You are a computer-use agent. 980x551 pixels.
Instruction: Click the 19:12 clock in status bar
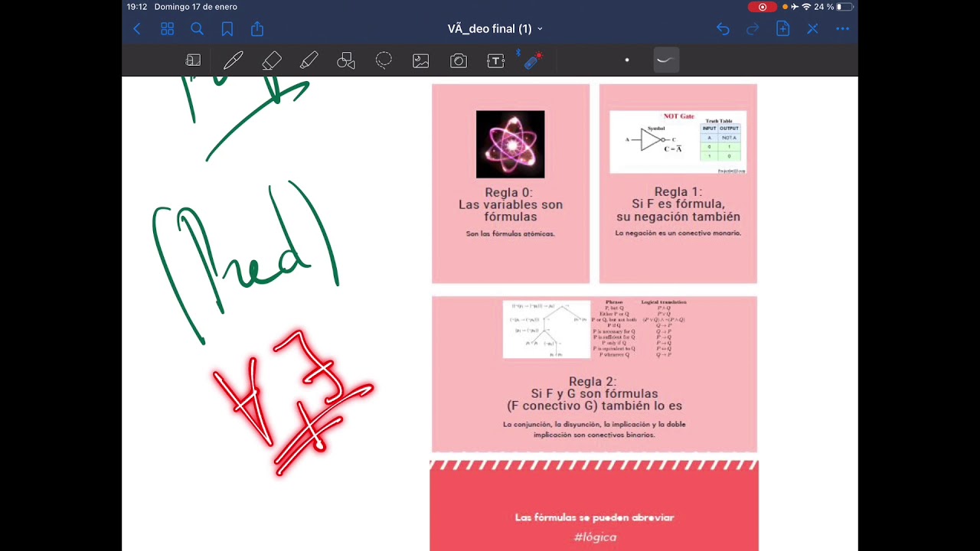[137, 7]
